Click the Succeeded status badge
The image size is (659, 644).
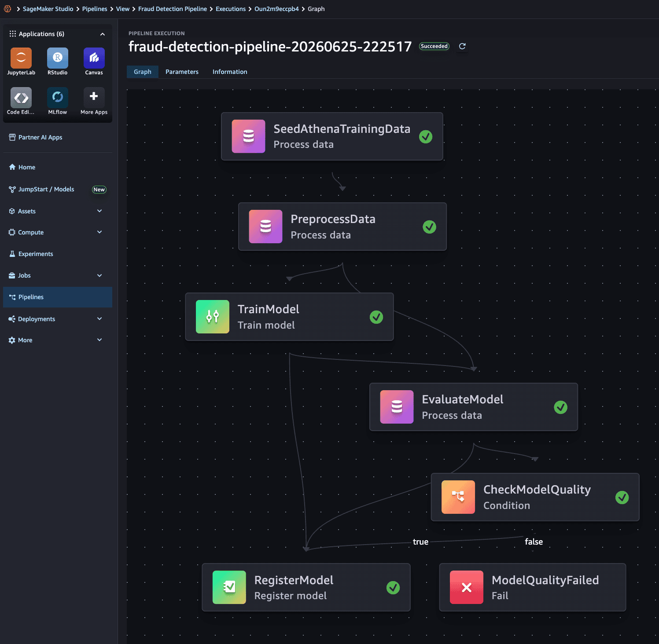(x=434, y=46)
